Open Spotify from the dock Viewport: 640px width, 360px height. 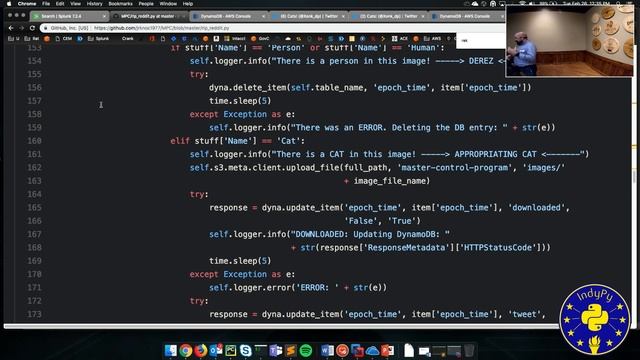click(x=306, y=350)
